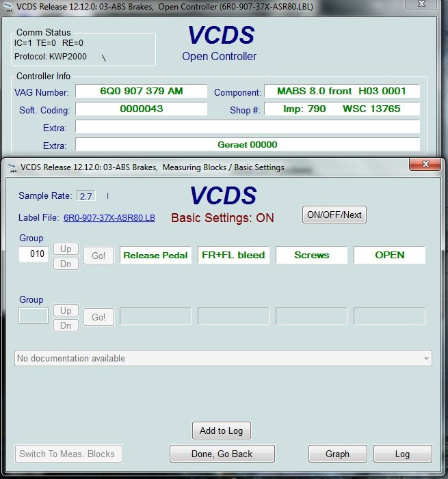Screen dimensions: 448x479
Task: Click Dn for the second group
Action: coord(66,325)
